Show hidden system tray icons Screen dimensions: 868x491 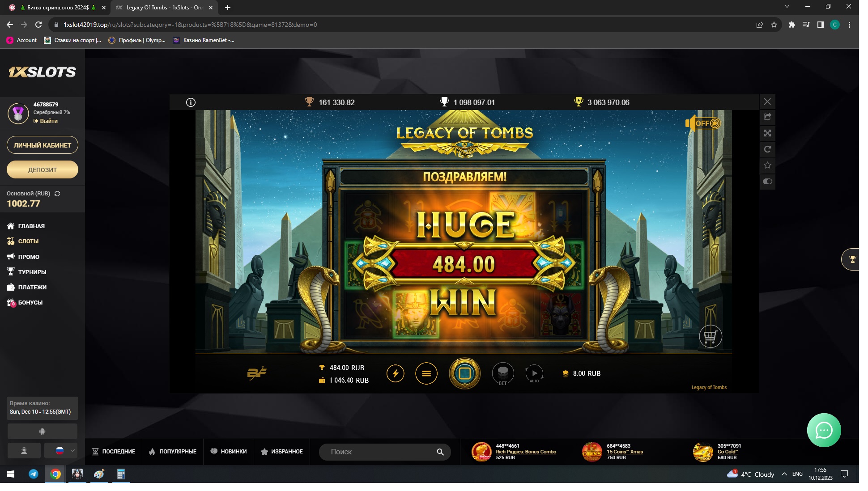(x=784, y=474)
